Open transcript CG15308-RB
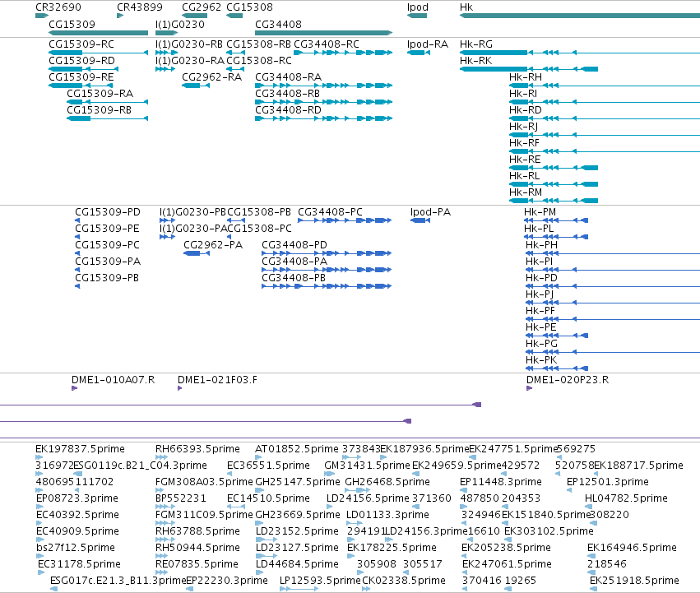 tap(258, 44)
